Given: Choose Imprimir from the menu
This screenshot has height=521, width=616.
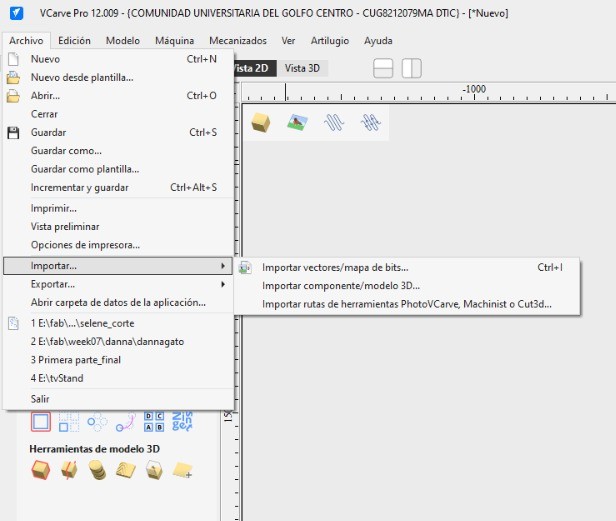Looking at the screenshot, I should click(x=118, y=209).
